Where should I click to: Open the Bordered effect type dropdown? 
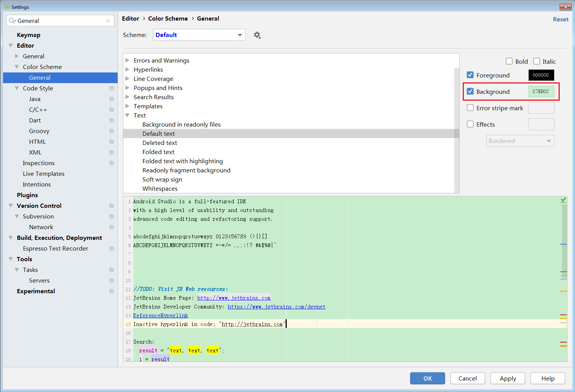pyautogui.click(x=520, y=141)
